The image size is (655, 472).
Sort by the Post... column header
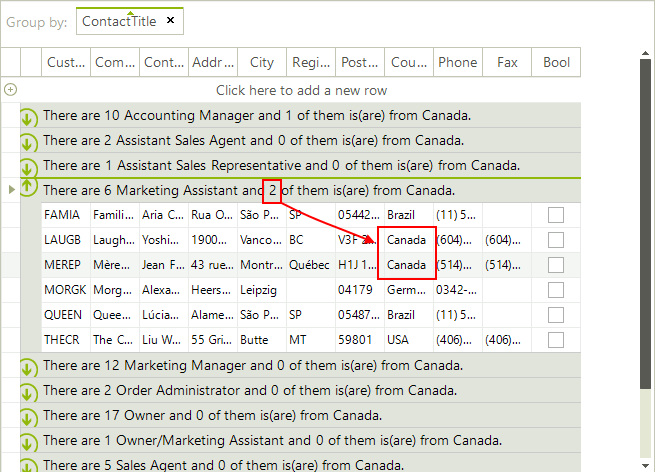pyautogui.click(x=360, y=62)
